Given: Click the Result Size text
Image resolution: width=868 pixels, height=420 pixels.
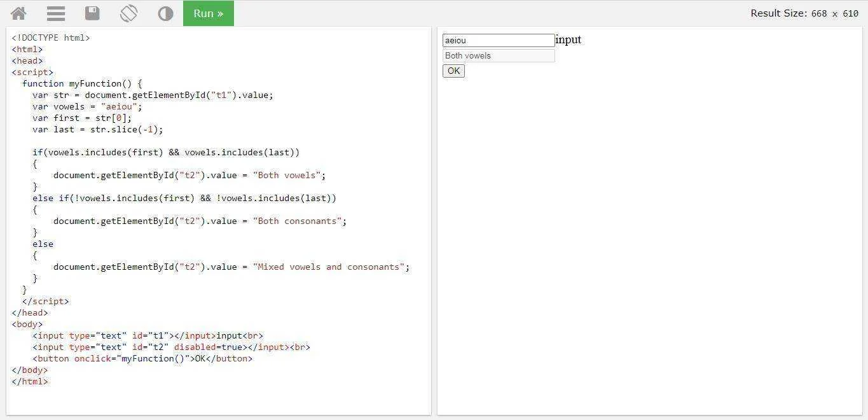Looking at the screenshot, I should (804, 13).
